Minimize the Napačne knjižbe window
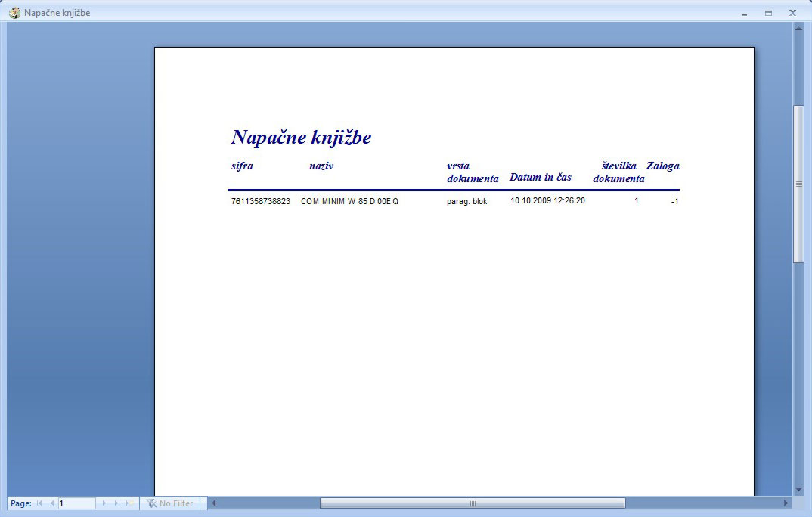The height and width of the screenshot is (517, 812). tap(744, 13)
